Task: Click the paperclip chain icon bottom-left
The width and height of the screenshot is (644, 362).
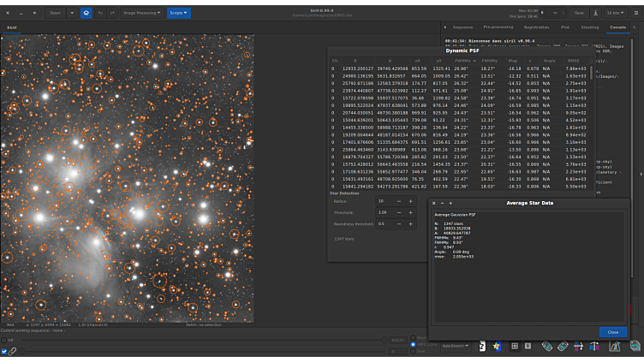Action: tap(13, 352)
